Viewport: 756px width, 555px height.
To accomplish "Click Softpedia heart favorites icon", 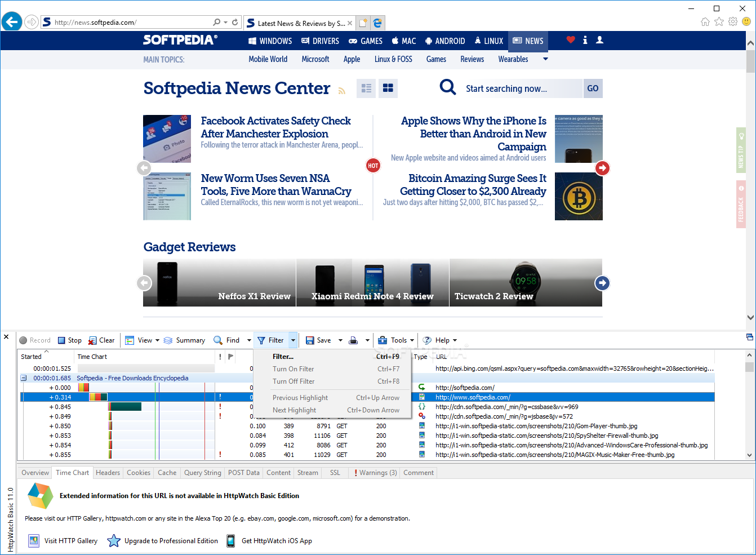I will (x=571, y=40).
